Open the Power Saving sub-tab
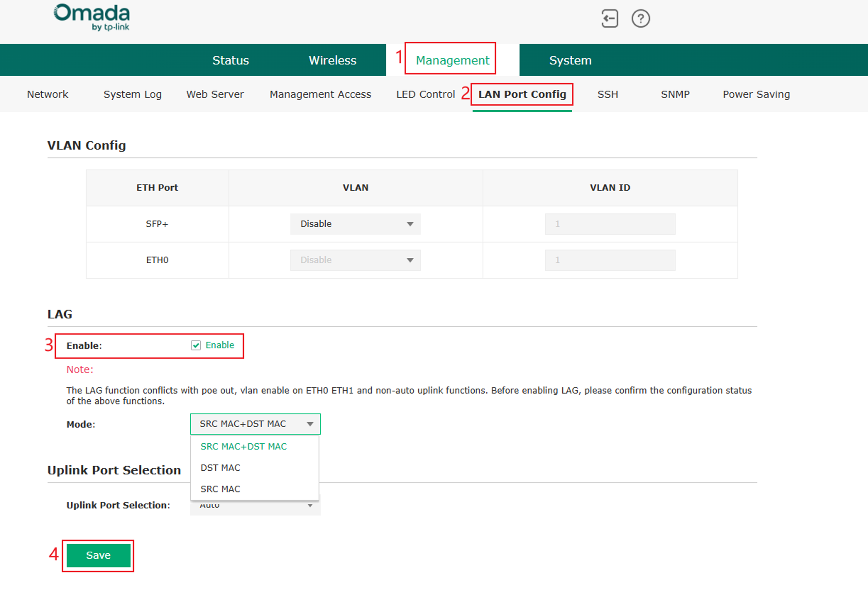 pyautogui.click(x=756, y=94)
